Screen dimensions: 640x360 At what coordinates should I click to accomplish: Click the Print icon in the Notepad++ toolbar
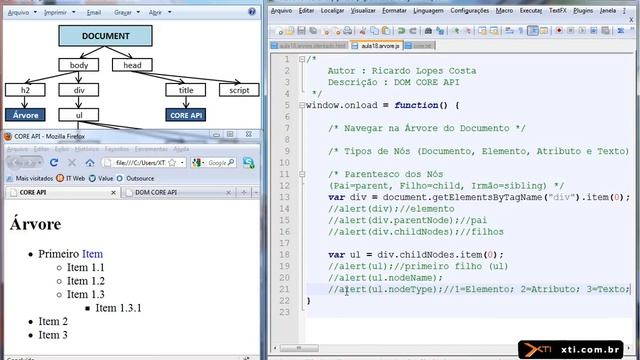tap(347, 31)
